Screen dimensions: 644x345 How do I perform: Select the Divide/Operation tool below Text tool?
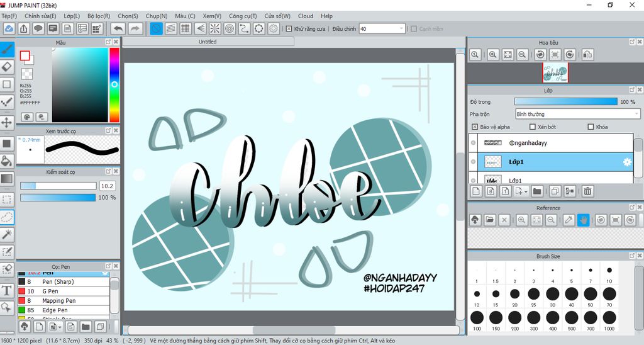click(x=7, y=308)
